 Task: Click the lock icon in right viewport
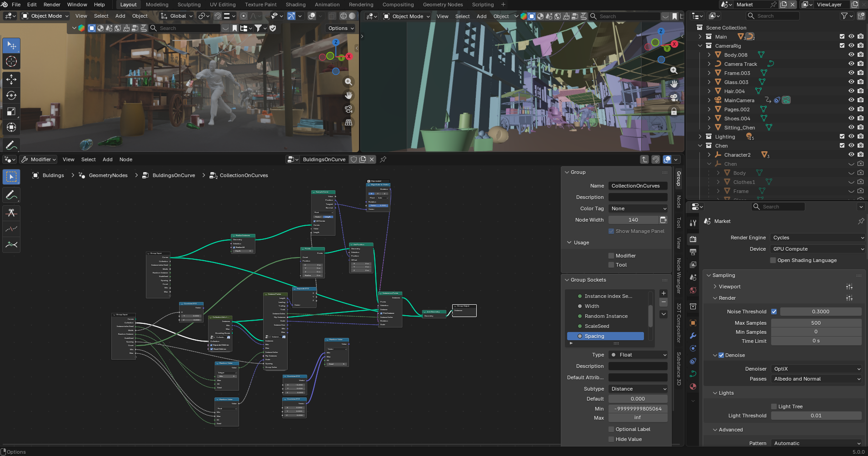[674, 111]
